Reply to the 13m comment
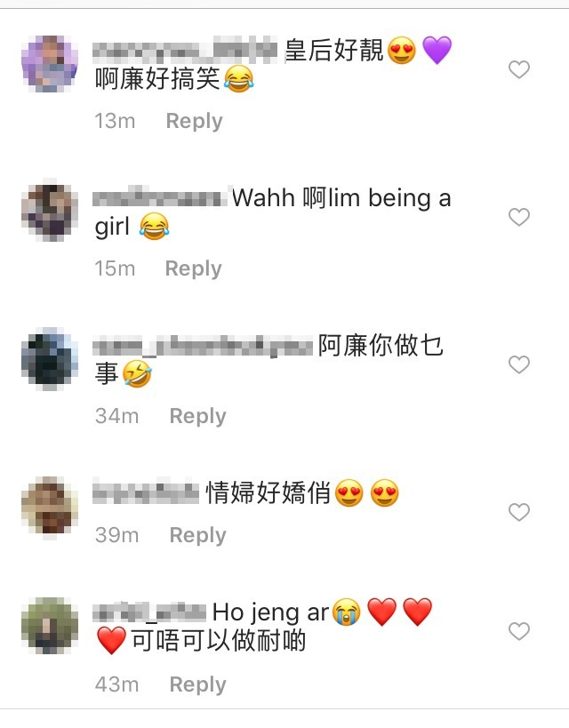The image size is (569, 728). [x=194, y=121]
